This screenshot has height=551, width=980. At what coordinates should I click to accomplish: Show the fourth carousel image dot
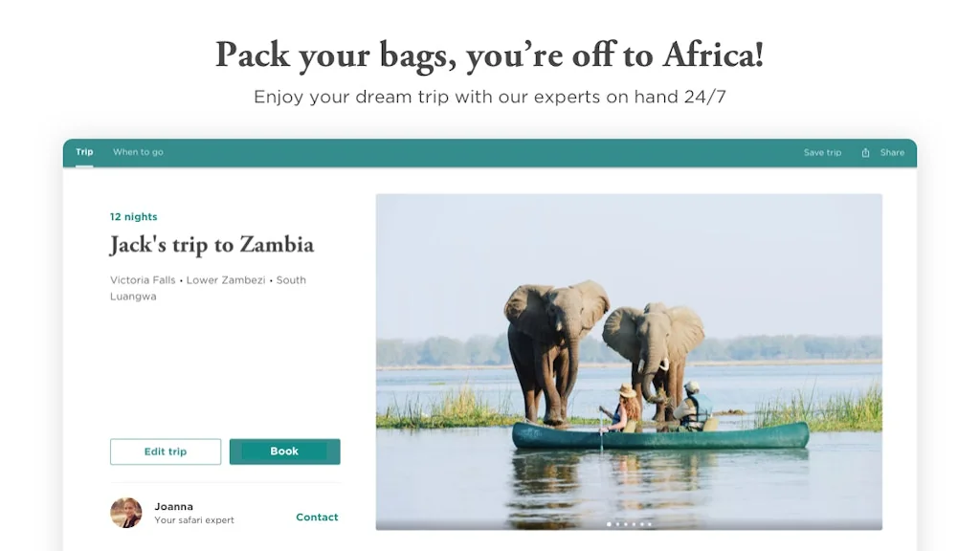(634, 524)
